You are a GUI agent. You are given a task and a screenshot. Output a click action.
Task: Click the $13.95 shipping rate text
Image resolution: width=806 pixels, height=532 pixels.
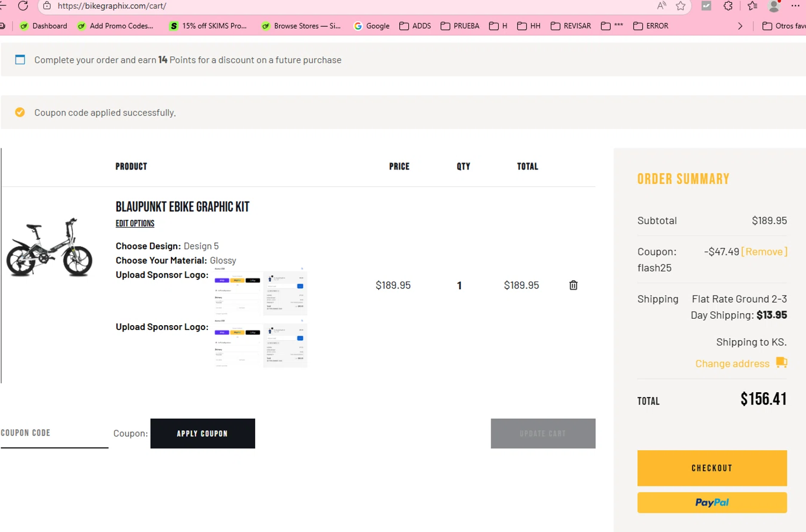click(772, 315)
